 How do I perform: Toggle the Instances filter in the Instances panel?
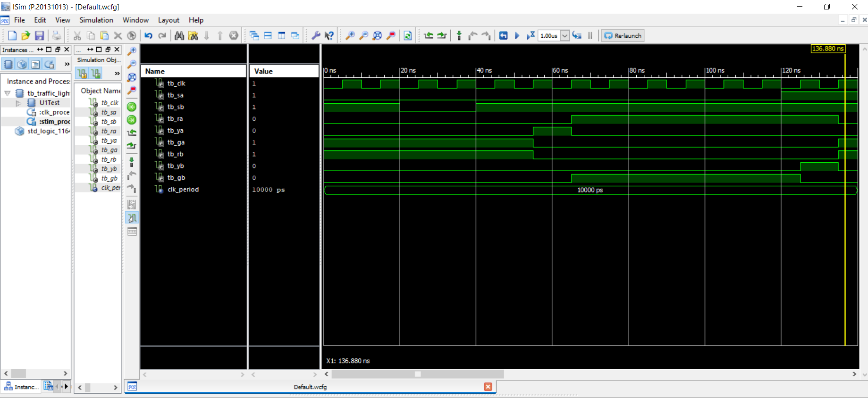point(8,64)
